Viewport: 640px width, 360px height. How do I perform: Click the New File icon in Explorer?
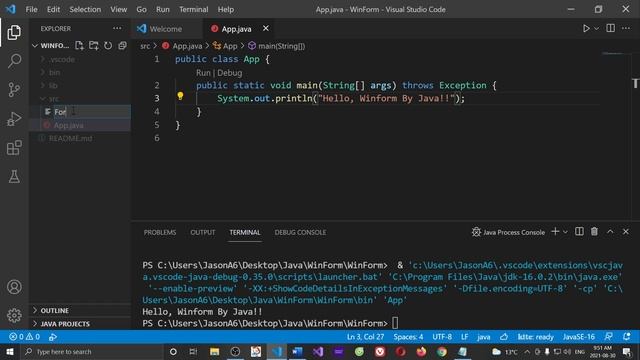pyautogui.click(x=79, y=45)
